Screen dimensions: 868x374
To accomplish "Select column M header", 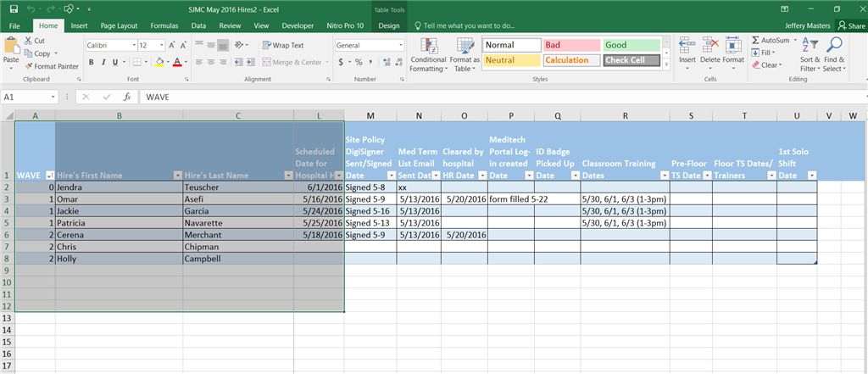I will pyautogui.click(x=370, y=115).
